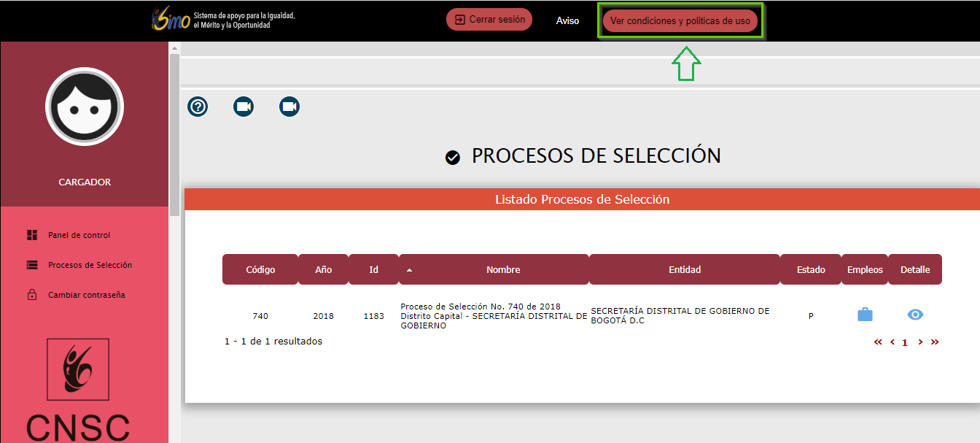Go to the last results page
This screenshot has height=443, width=980.
(935, 342)
